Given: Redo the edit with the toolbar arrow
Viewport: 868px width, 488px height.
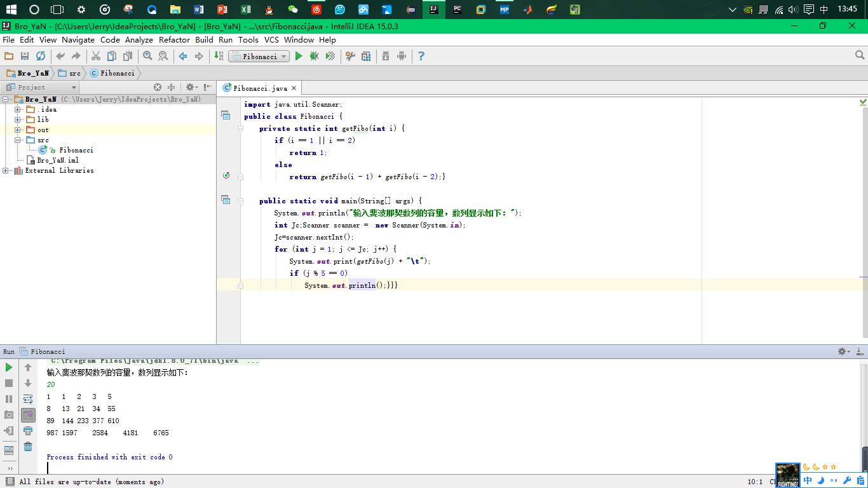Looking at the screenshot, I should click(76, 56).
